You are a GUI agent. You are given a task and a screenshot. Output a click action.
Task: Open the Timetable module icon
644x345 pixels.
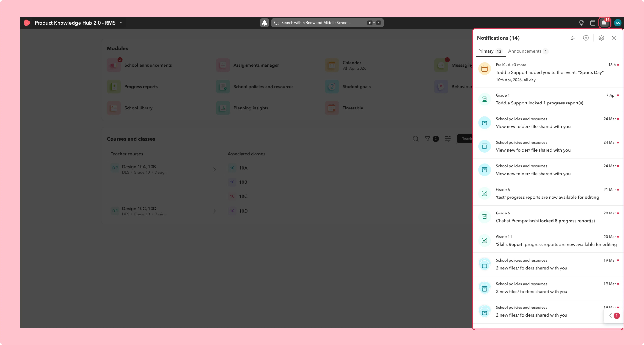point(332,108)
